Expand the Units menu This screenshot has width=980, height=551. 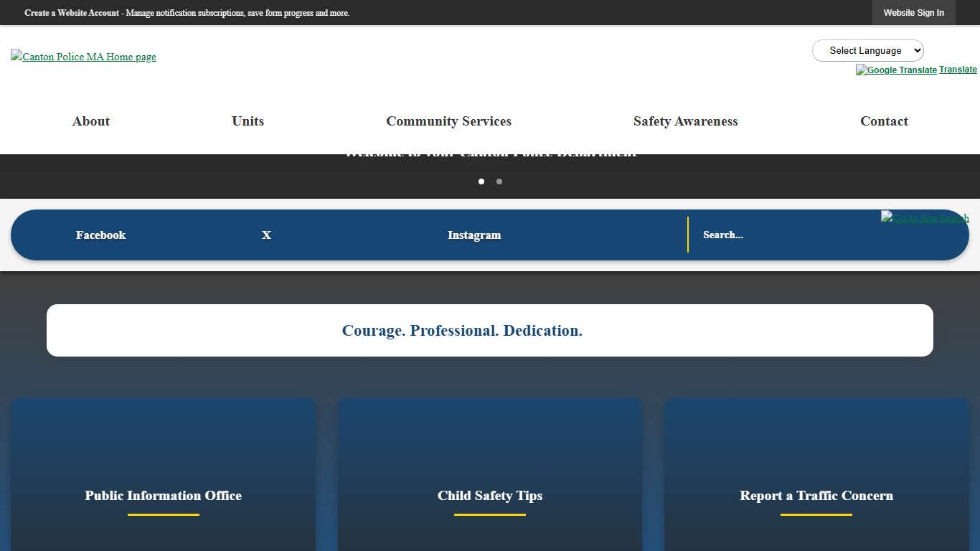pyautogui.click(x=247, y=121)
